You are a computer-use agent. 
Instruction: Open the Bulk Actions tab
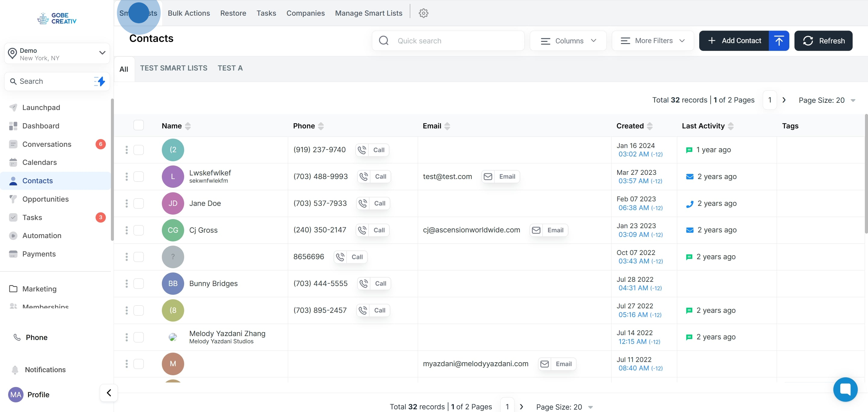(189, 13)
